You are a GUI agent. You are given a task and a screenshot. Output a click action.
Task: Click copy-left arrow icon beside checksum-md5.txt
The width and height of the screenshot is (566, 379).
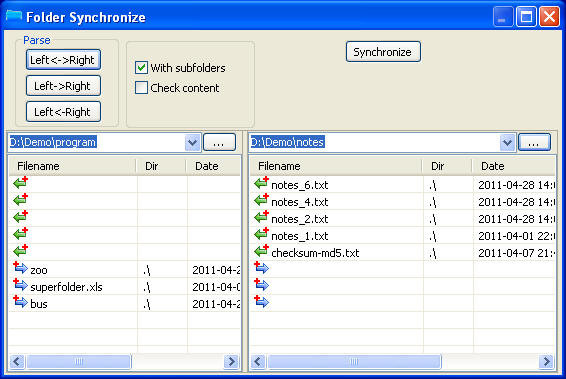tap(261, 251)
